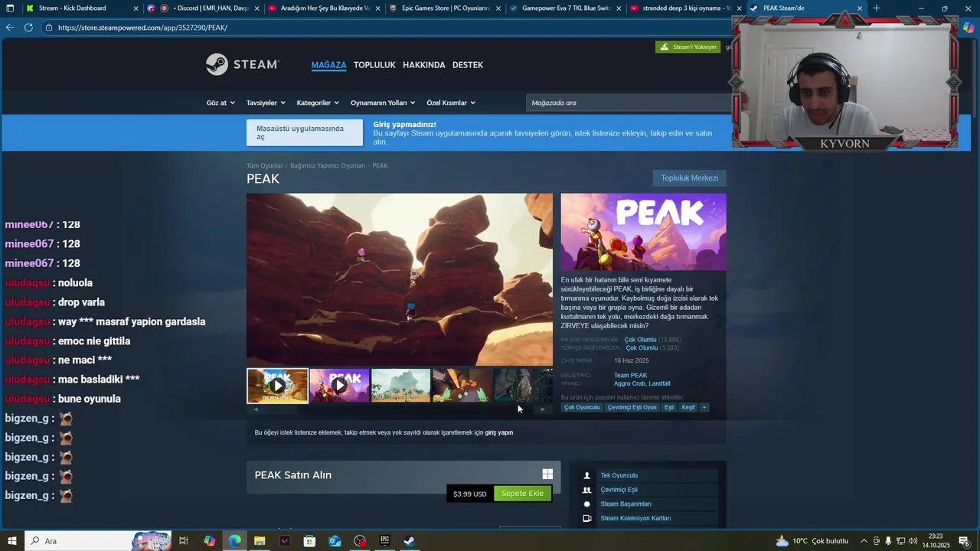The image size is (980, 551).
Task: Go to the HAKKINDA page
Action: (424, 65)
